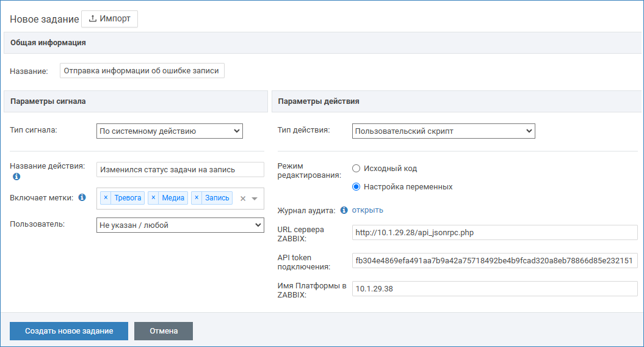This screenshot has width=644, height=347.
Task: Remove the Запись tag
Action: 197,198
